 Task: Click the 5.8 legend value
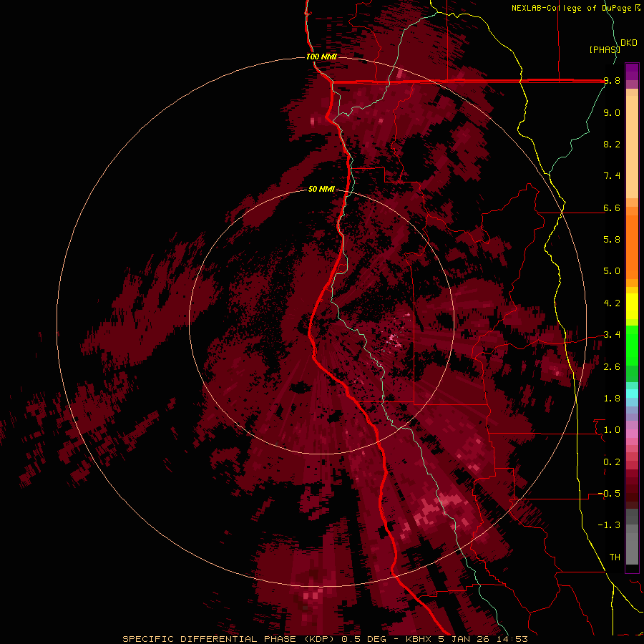(x=612, y=240)
